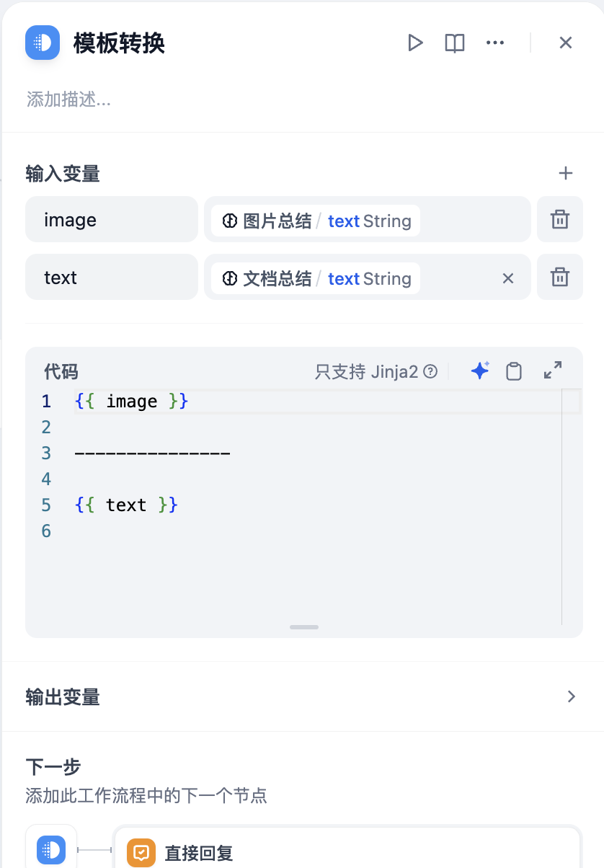
Task: Collapse the 代码 panel by its drag handle
Action: coord(303,626)
